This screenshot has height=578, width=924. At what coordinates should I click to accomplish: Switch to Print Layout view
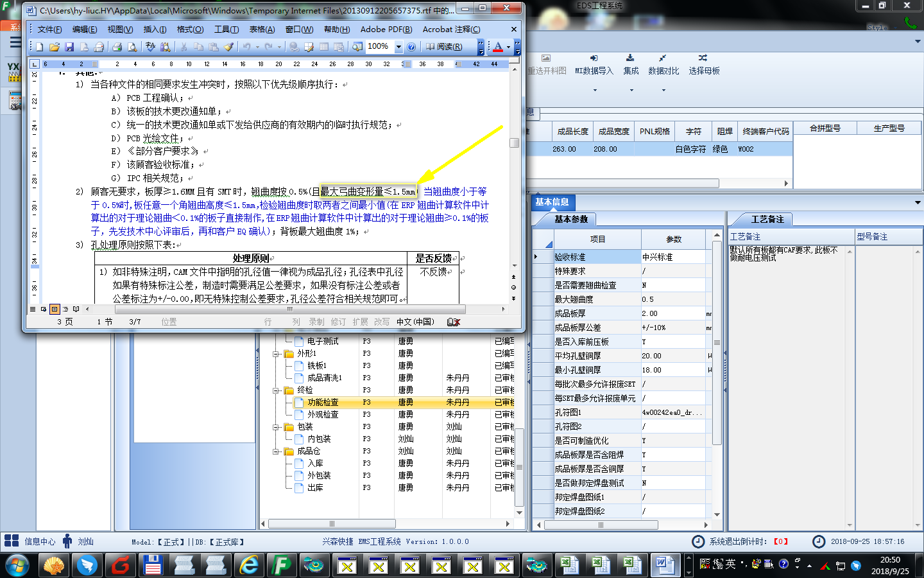coord(55,309)
